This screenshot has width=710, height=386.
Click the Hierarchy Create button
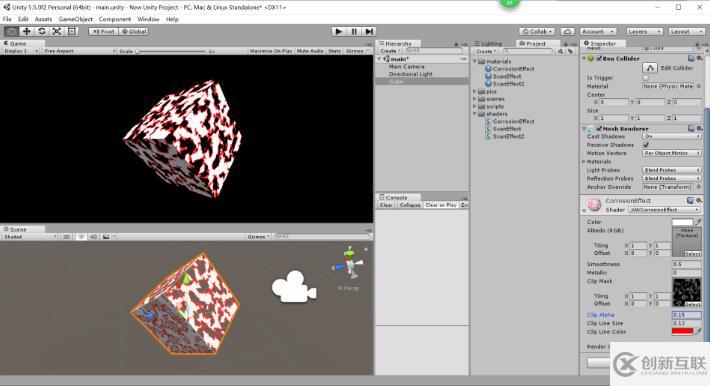coord(390,51)
